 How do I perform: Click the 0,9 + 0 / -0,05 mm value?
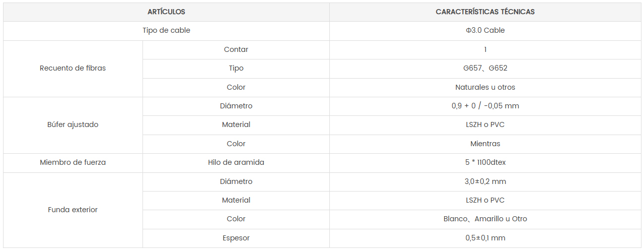click(x=485, y=106)
